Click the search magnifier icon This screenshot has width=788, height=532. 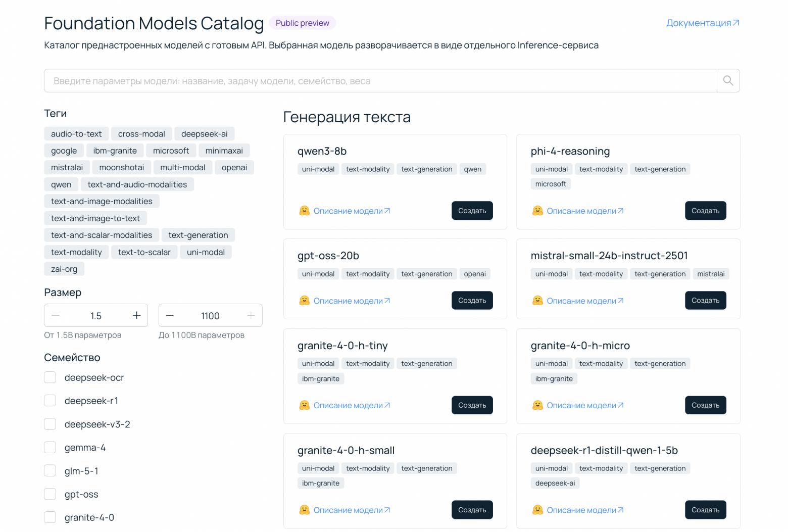[x=728, y=80]
